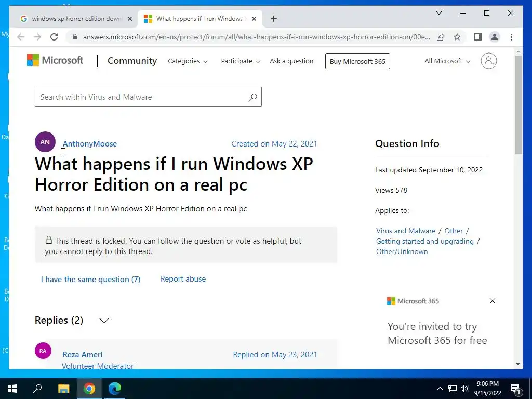
Task: Click the 'Volunteer Moderator' label
Action: point(98,366)
